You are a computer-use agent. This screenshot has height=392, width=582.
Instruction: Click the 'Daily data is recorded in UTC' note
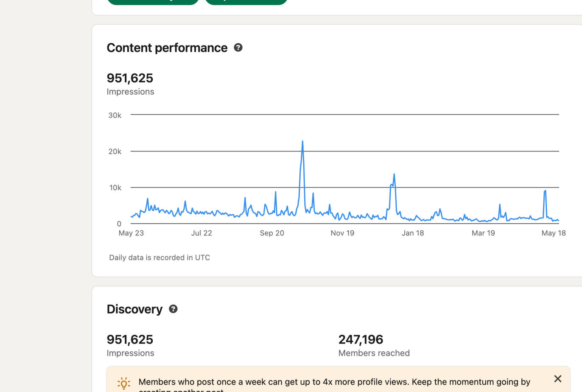point(159,258)
